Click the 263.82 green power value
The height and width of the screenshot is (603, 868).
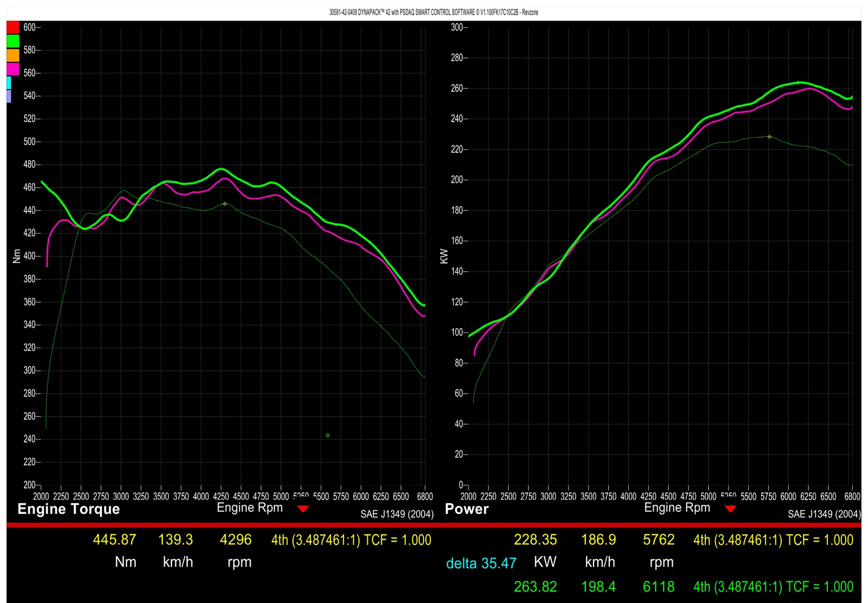coord(535,587)
